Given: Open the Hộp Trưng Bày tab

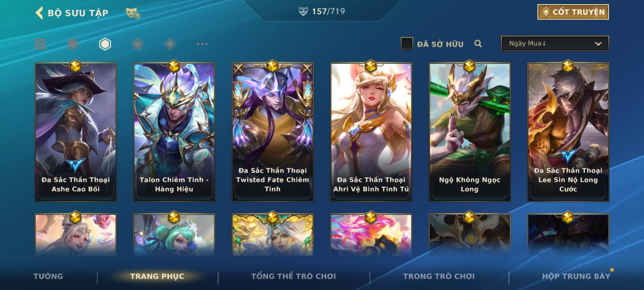Looking at the screenshot, I should point(576,276).
